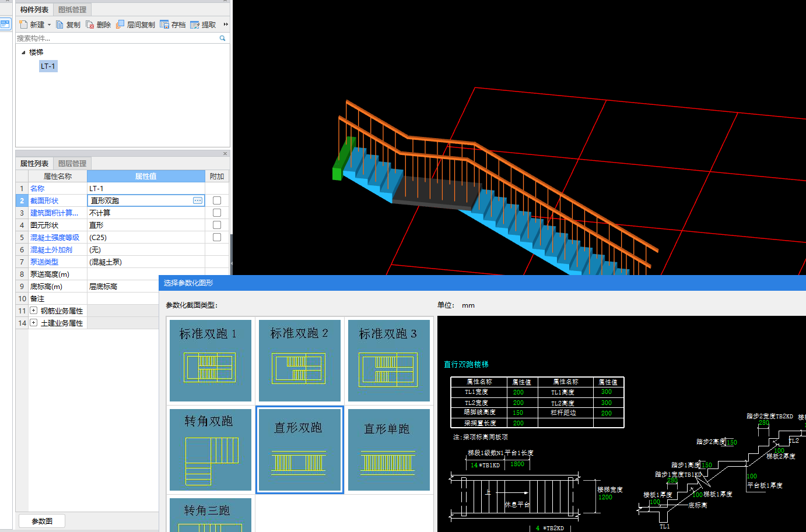
Task: Choose the 直形双跑 stair thumbnail
Action: click(299, 449)
